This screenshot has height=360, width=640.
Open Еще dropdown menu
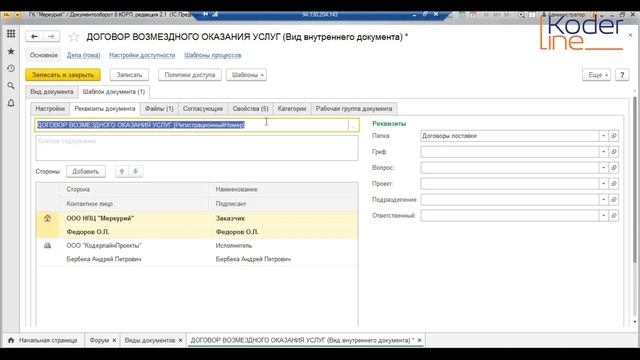click(x=596, y=75)
